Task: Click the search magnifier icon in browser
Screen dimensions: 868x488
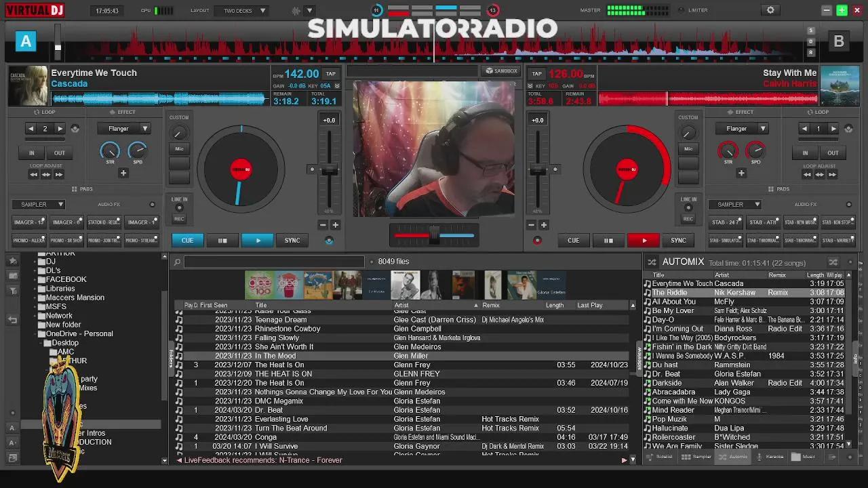Action: [177, 262]
